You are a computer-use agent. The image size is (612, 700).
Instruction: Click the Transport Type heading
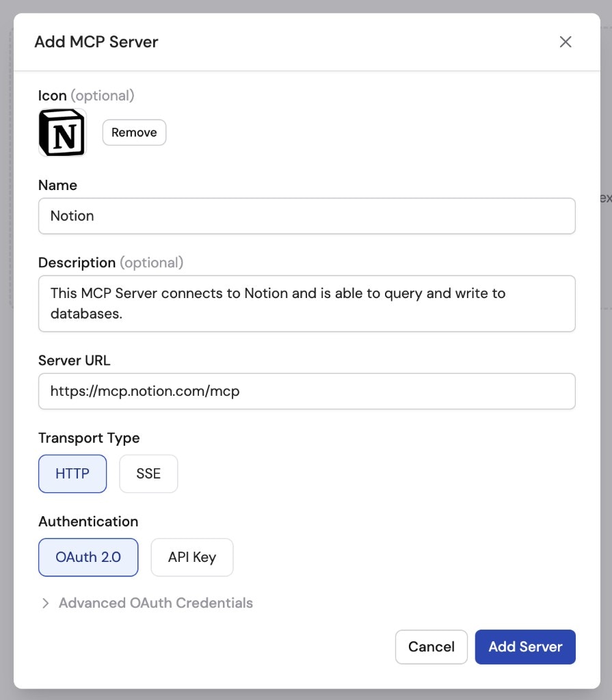(x=89, y=437)
